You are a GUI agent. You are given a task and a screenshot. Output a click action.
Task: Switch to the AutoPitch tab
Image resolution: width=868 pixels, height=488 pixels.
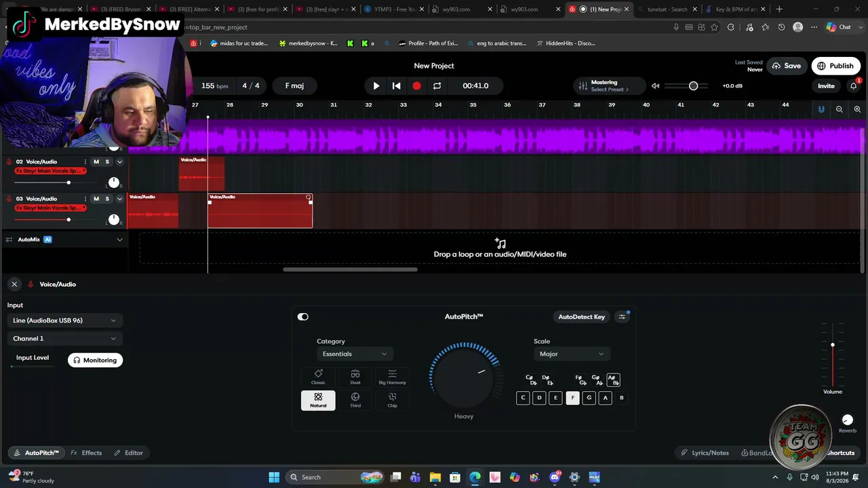[37, 453]
